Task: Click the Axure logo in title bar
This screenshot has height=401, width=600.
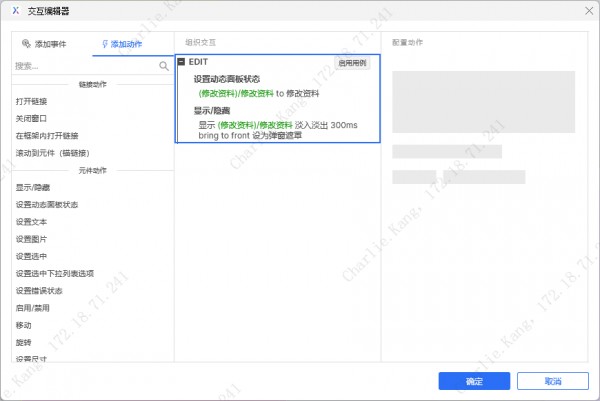Action: pyautogui.click(x=14, y=9)
